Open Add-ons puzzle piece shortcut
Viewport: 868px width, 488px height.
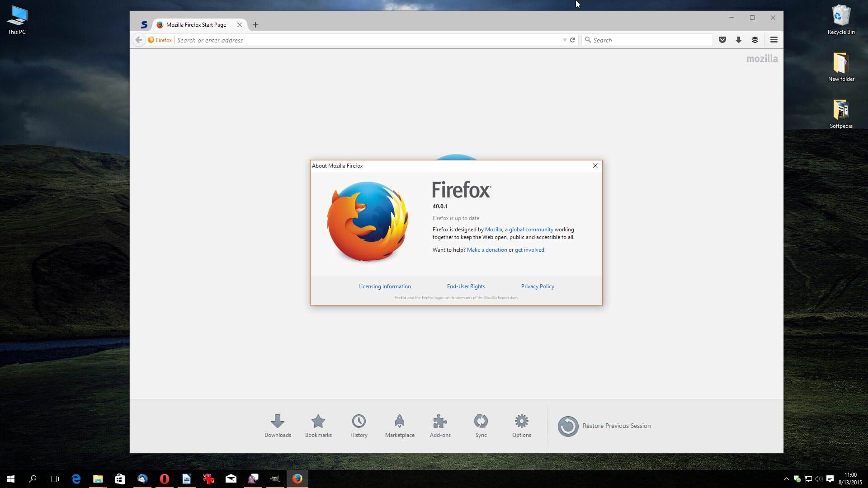click(x=440, y=425)
